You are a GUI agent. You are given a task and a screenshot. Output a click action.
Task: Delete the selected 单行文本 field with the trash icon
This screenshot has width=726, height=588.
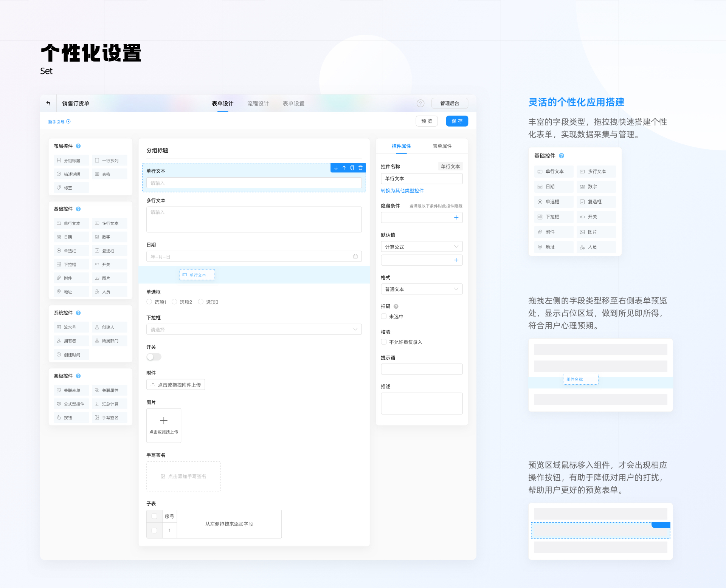pos(361,168)
